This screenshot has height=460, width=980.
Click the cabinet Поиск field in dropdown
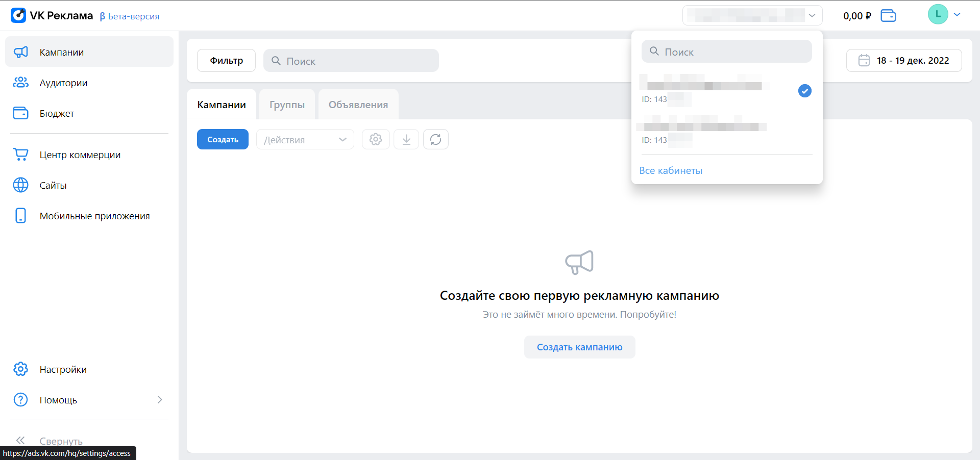tap(727, 52)
